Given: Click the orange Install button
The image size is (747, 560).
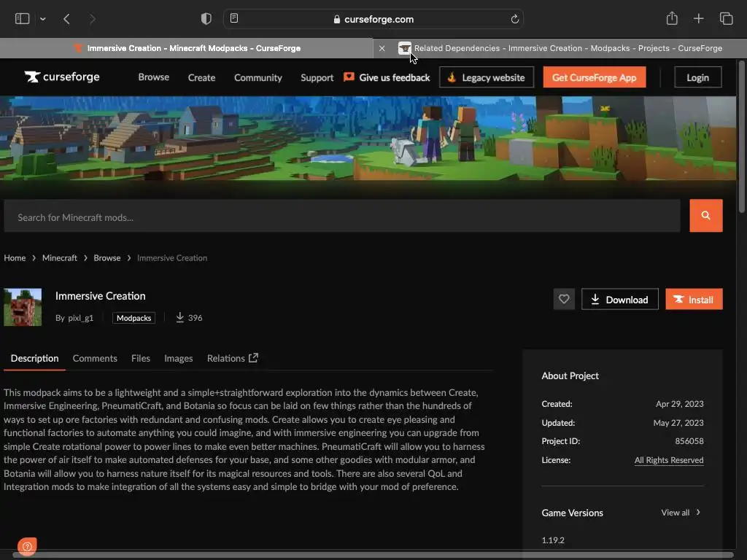Looking at the screenshot, I should tap(694, 299).
